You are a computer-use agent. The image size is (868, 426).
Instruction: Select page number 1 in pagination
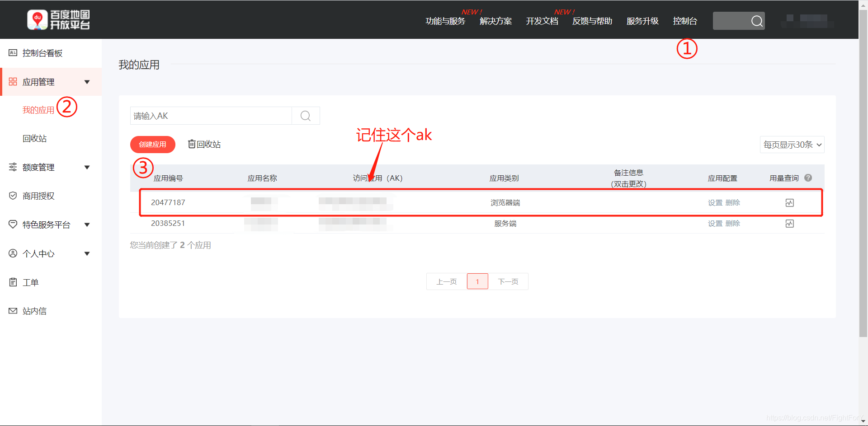[477, 281]
